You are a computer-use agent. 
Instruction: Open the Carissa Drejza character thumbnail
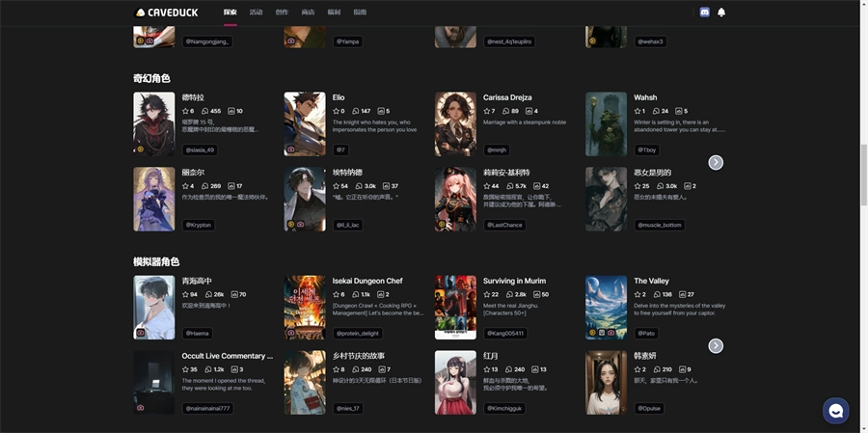pyautogui.click(x=455, y=124)
